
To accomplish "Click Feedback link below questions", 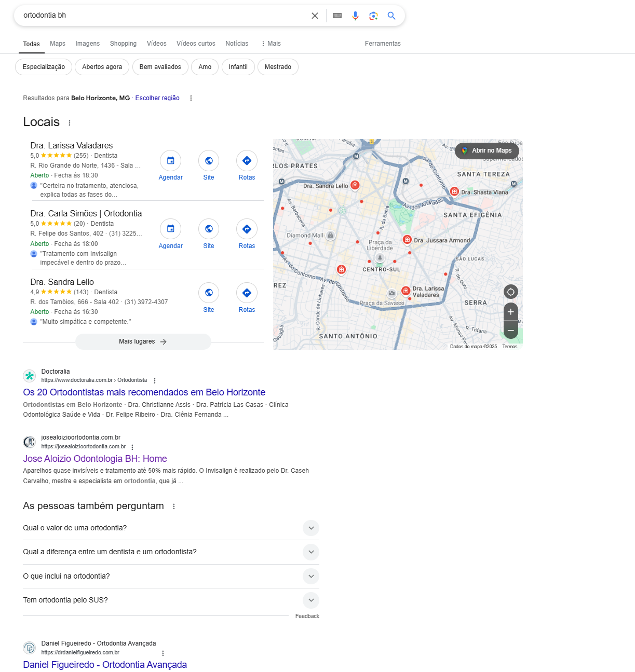I will 307,616.
